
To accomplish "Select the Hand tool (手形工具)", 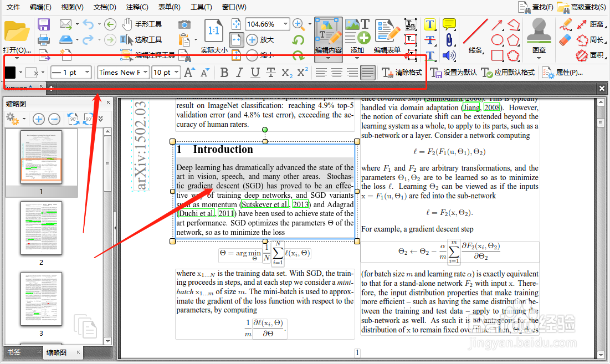I will pos(142,24).
